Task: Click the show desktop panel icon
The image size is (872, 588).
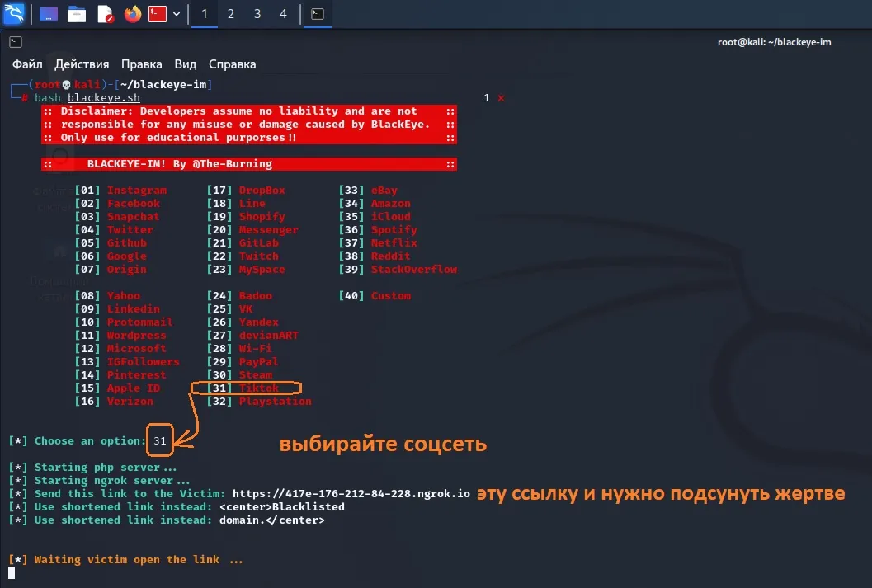Action: tap(49, 14)
